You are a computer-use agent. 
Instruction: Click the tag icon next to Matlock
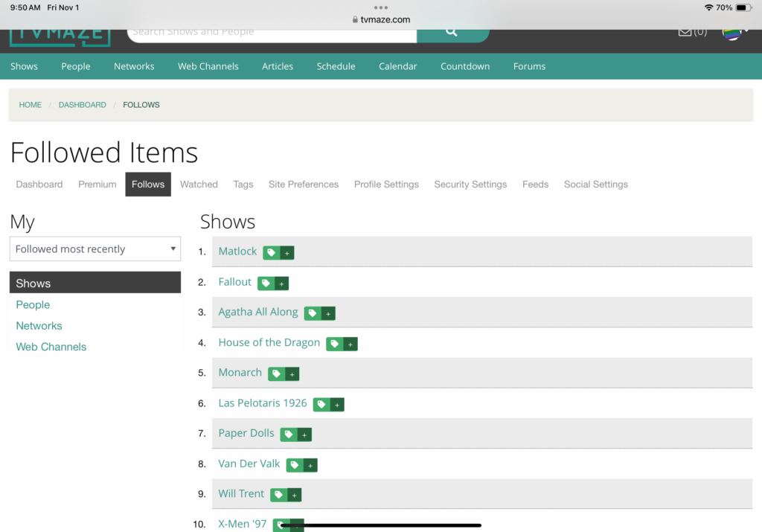point(271,253)
